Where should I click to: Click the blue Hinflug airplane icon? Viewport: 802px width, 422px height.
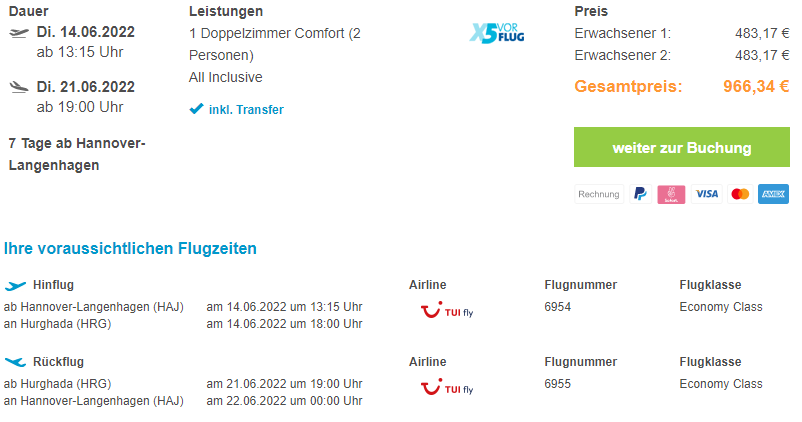pyautogui.click(x=15, y=285)
